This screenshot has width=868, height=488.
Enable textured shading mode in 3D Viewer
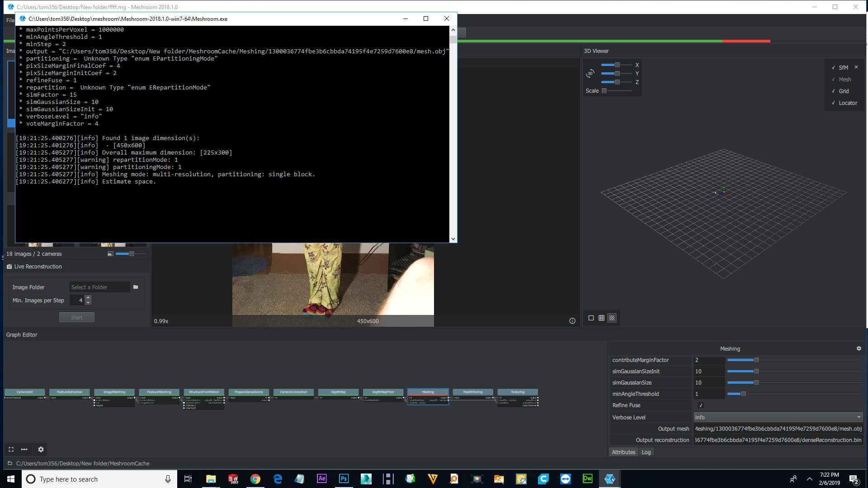[x=612, y=318]
